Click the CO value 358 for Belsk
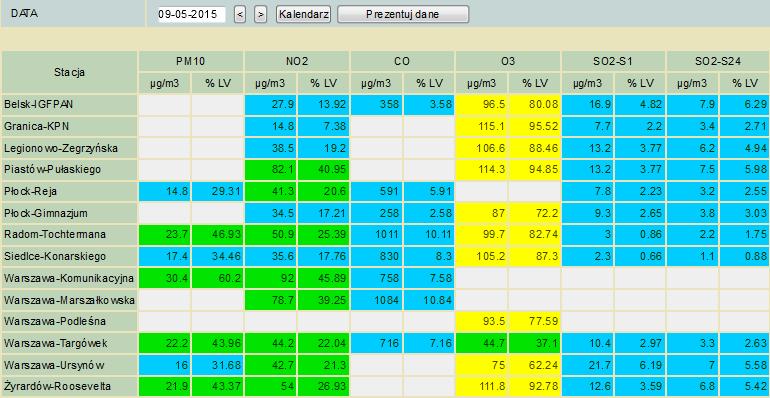 tap(376, 105)
